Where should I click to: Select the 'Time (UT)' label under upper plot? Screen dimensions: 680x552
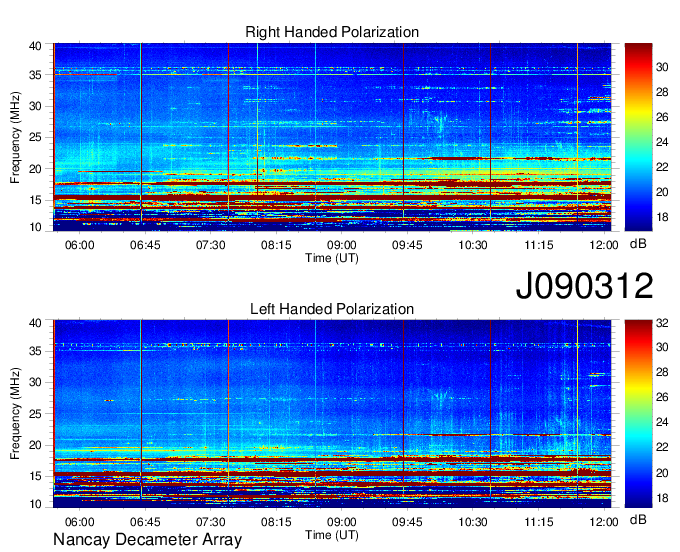click(332, 258)
